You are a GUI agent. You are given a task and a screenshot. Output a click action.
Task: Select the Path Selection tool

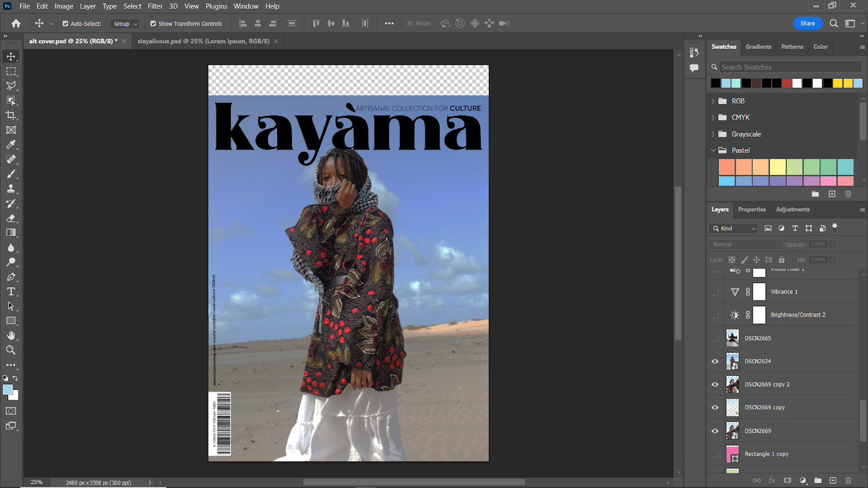[11, 306]
